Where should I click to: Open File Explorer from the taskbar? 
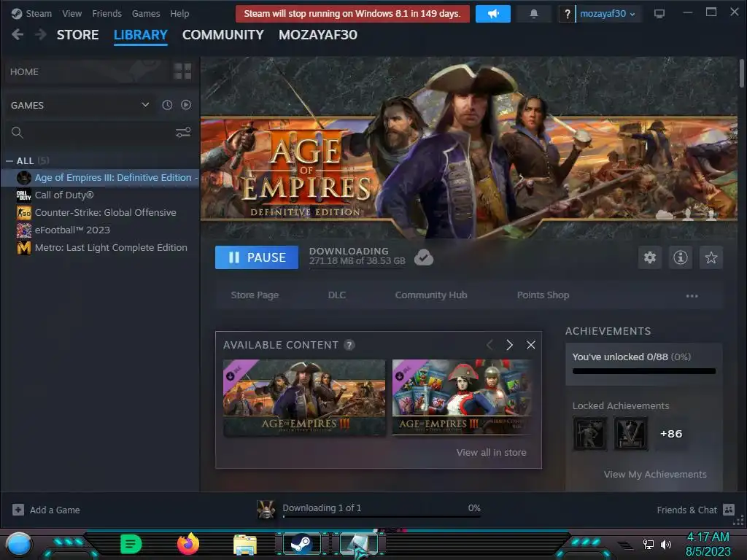click(245, 545)
